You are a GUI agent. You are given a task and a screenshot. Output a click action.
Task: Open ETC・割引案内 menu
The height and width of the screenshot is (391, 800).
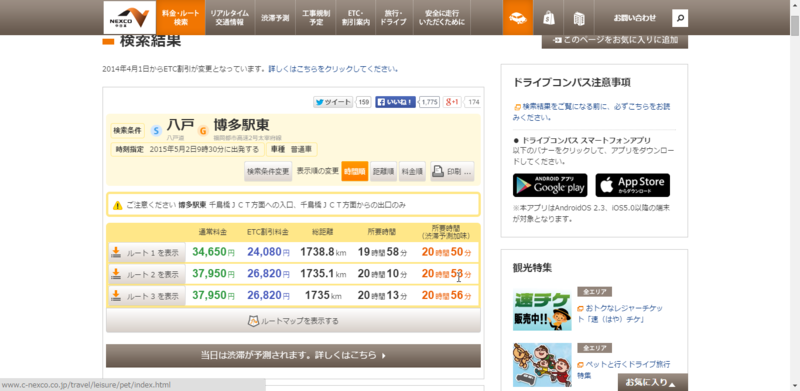tap(356, 18)
